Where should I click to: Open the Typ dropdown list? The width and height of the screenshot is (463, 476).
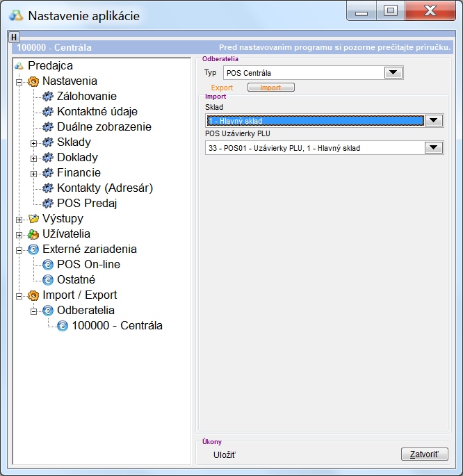pos(393,73)
